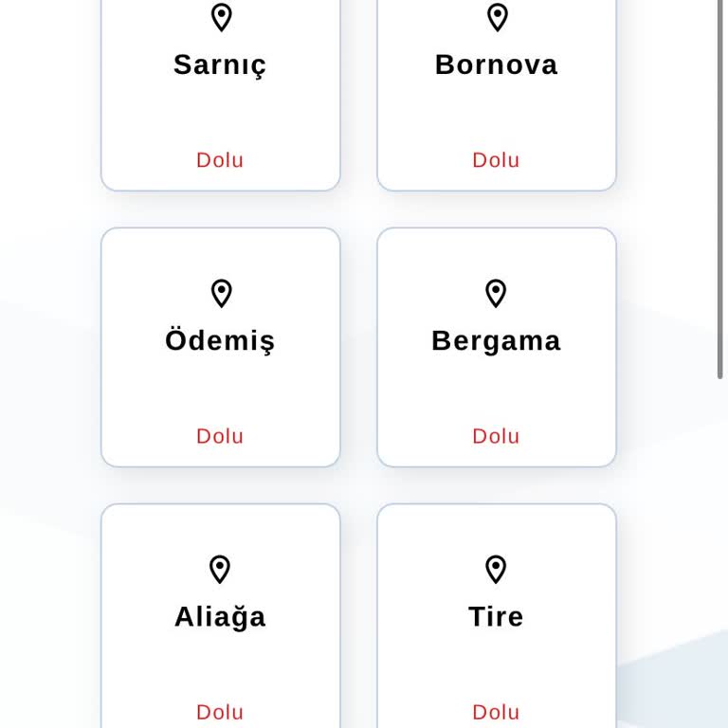
Task: Choose the Bergama location title
Action: [x=497, y=340]
